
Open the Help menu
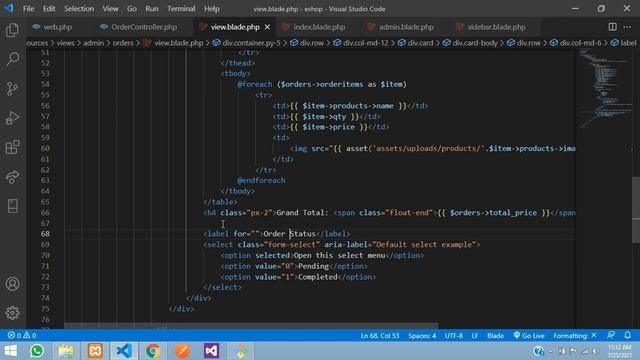pos(211,9)
